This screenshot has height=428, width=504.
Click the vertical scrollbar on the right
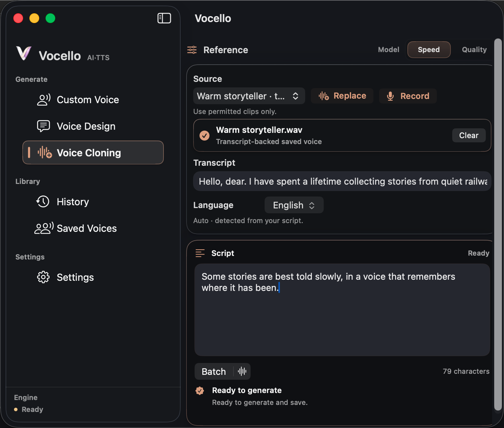(x=498, y=224)
